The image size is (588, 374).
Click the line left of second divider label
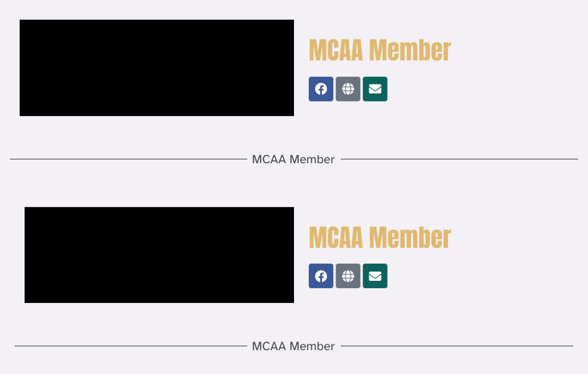pyautogui.click(x=131, y=346)
